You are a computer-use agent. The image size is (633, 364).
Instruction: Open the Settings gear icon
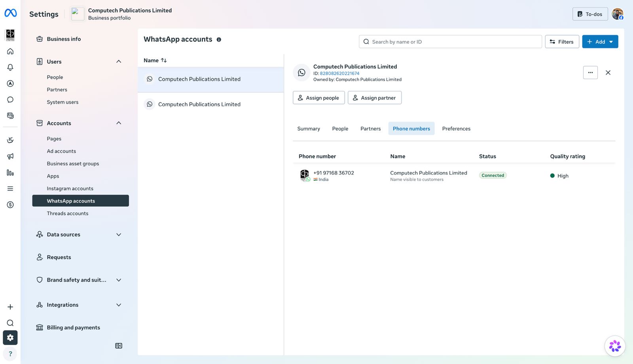coord(10,337)
